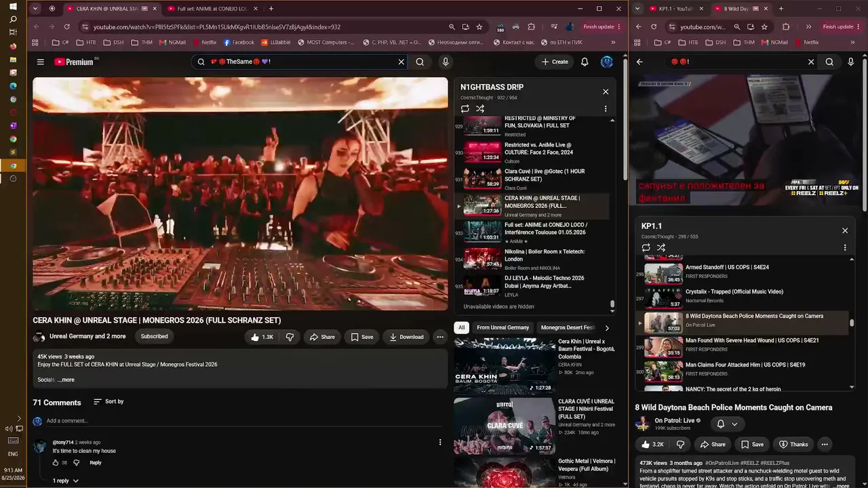The height and width of the screenshot is (488, 868).
Task: Like the CERA KHIN video
Action: coord(262,337)
